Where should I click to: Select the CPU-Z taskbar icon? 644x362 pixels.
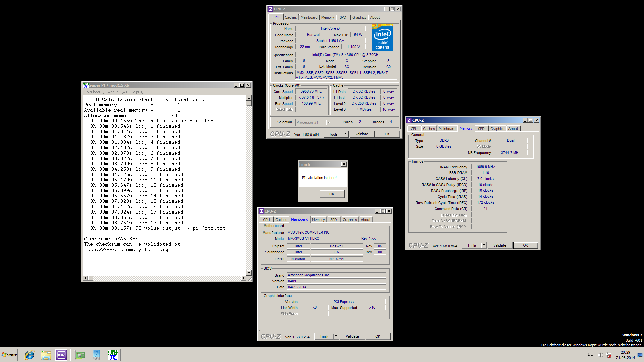(62, 355)
